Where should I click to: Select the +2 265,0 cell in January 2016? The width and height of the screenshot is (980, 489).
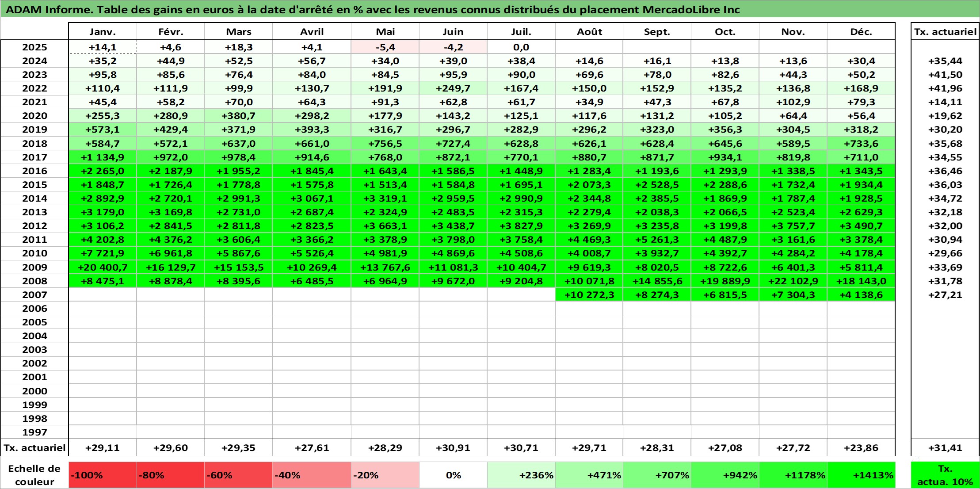click(103, 171)
